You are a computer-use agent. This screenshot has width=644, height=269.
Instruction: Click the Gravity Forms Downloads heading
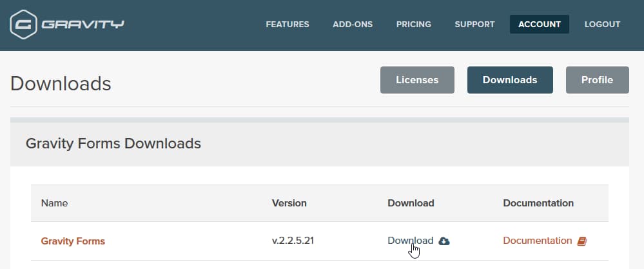[113, 143]
